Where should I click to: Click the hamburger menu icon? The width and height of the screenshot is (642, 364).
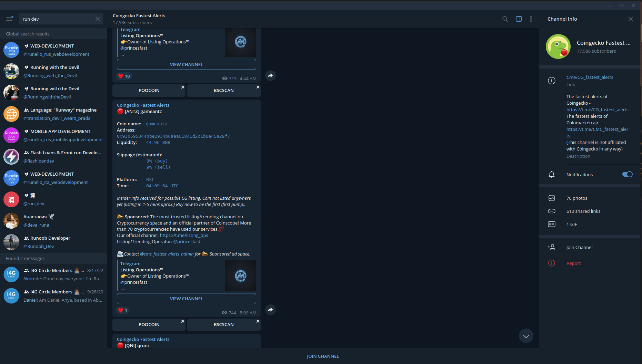click(x=9, y=19)
